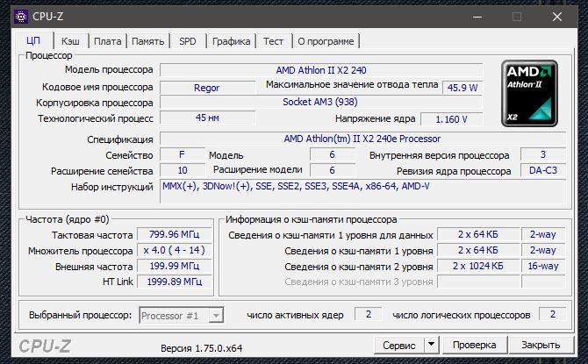Click the 1.160 V core voltage value
The image size is (588, 364).
pos(451,119)
